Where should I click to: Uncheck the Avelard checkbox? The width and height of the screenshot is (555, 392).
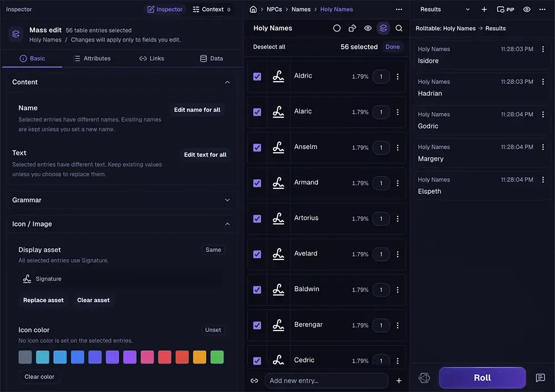click(x=257, y=254)
